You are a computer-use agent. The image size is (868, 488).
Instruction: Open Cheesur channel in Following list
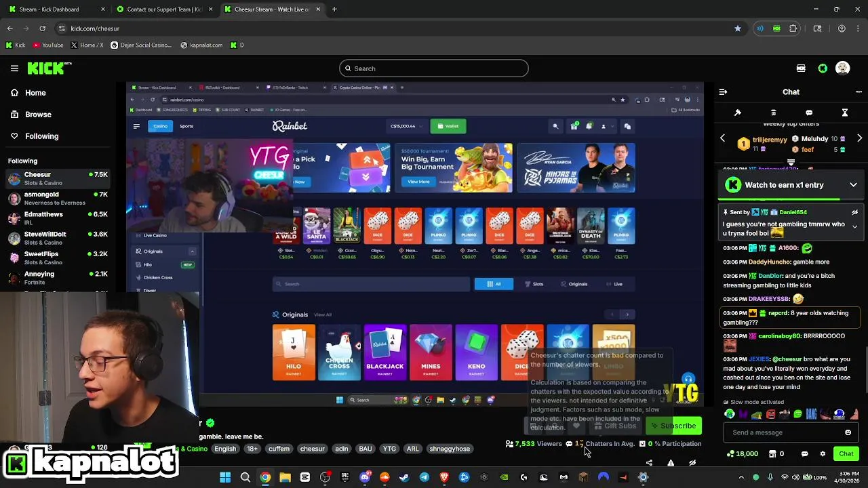[x=58, y=179]
